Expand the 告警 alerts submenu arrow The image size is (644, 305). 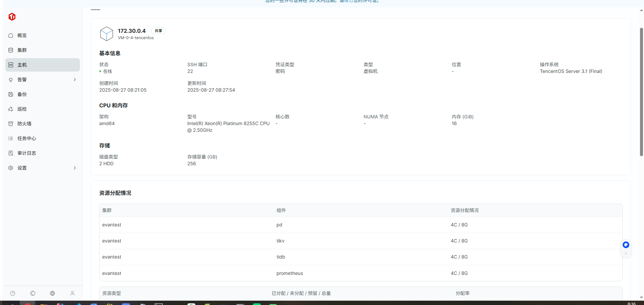(75, 80)
